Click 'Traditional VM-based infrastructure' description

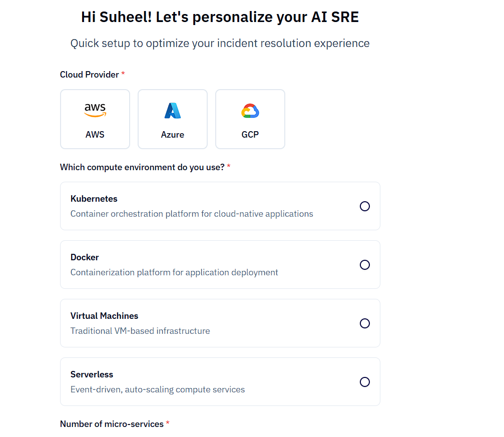tap(140, 331)
